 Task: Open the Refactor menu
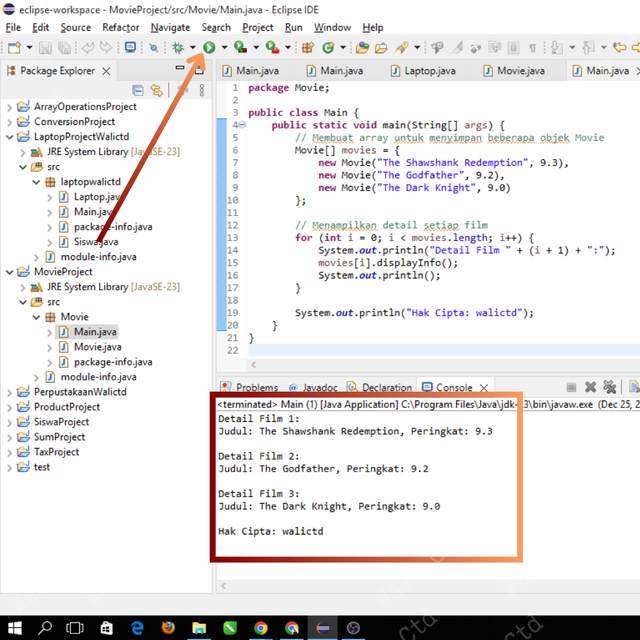pyautogui.click(x=121, y=27)
